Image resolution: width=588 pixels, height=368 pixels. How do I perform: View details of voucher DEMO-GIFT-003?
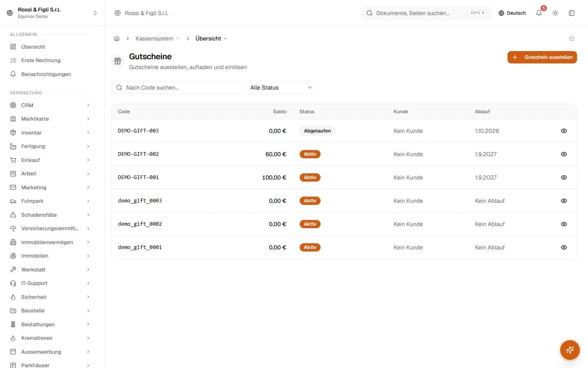(x=564, y=131)
